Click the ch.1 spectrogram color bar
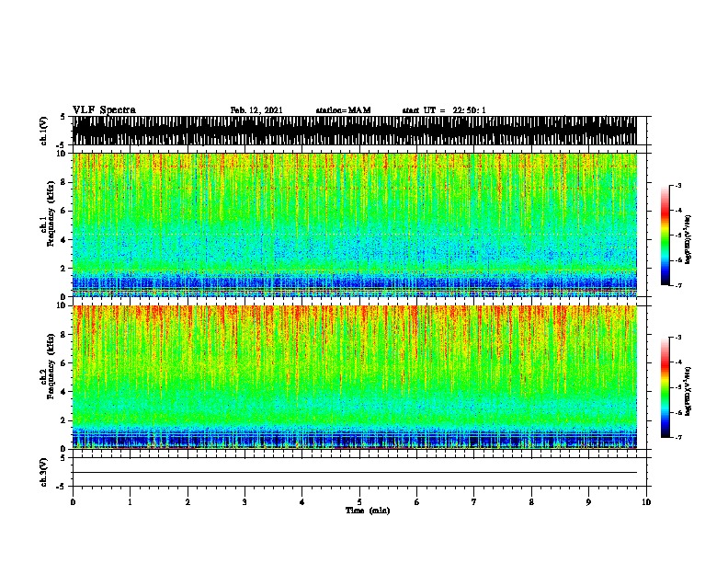The image size is (728, 563). tap(665, 236)
